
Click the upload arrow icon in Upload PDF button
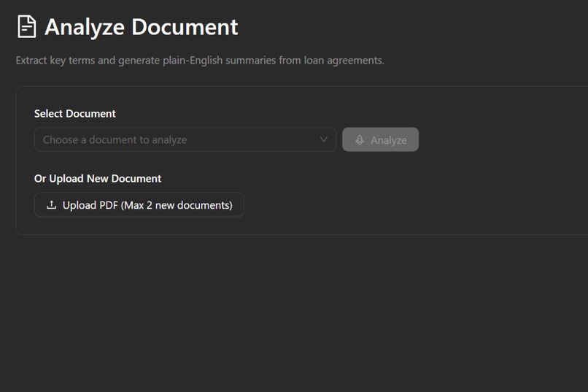(x=51, y=205)
